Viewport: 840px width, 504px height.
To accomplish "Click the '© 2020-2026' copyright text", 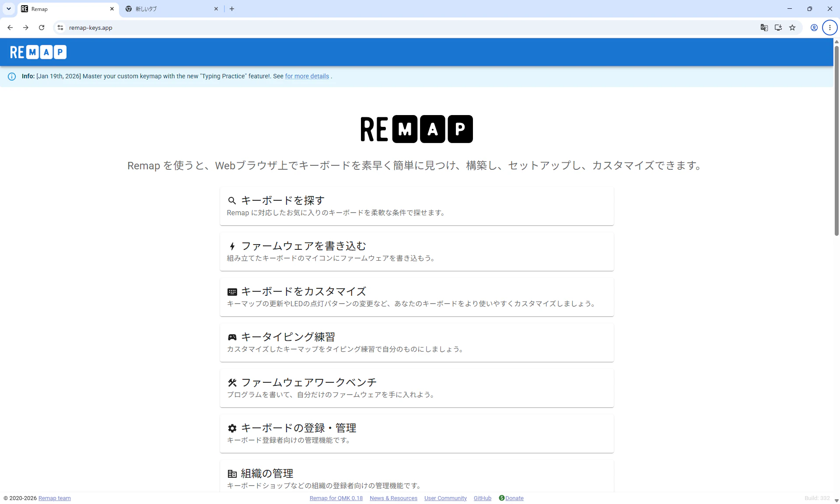I will point(20,498).
